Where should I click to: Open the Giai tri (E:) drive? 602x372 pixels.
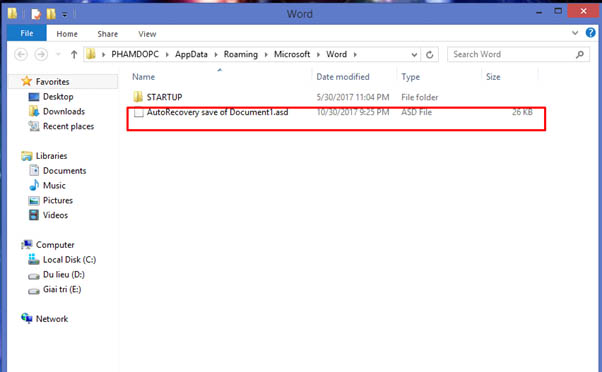[x=62, y=289]
